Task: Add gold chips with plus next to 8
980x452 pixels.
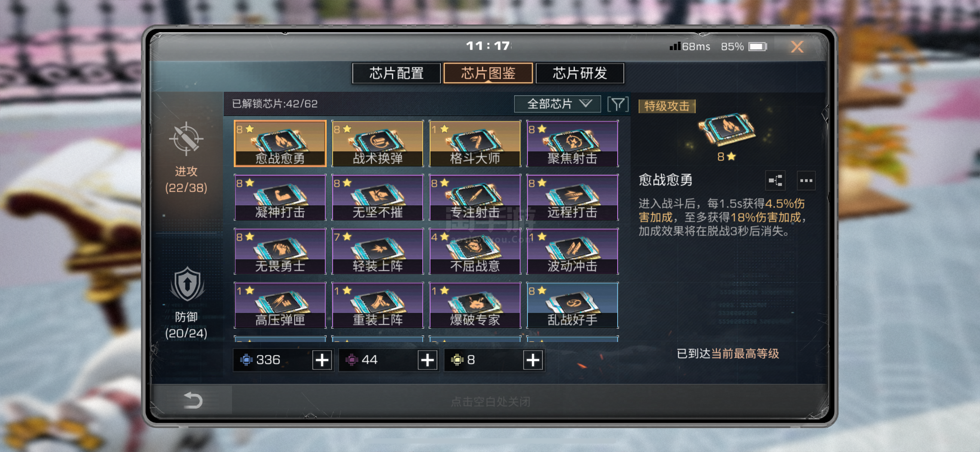Action: (533, 359)
